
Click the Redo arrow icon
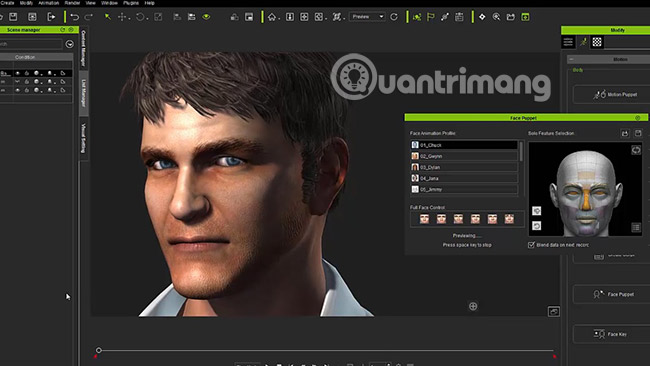88,17
